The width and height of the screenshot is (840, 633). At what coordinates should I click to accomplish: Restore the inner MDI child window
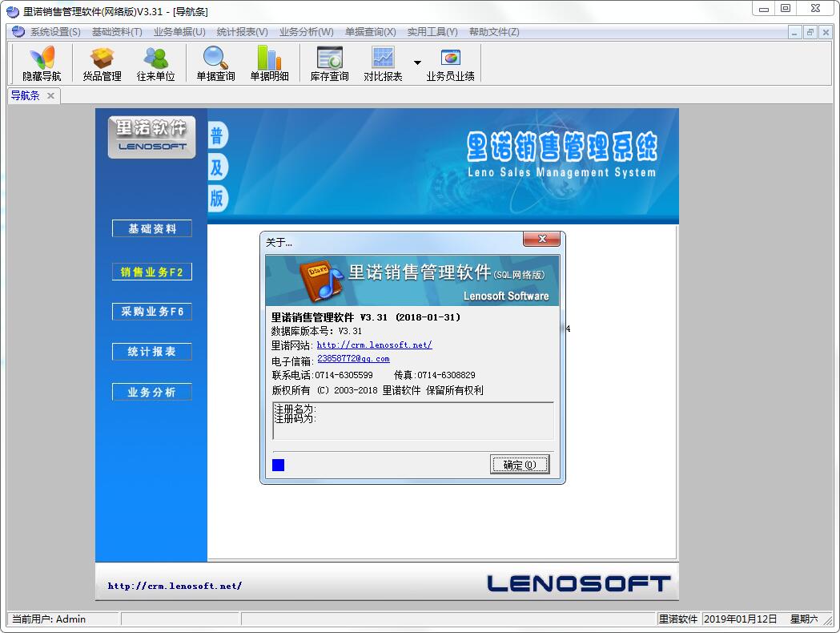coord(810,32)
